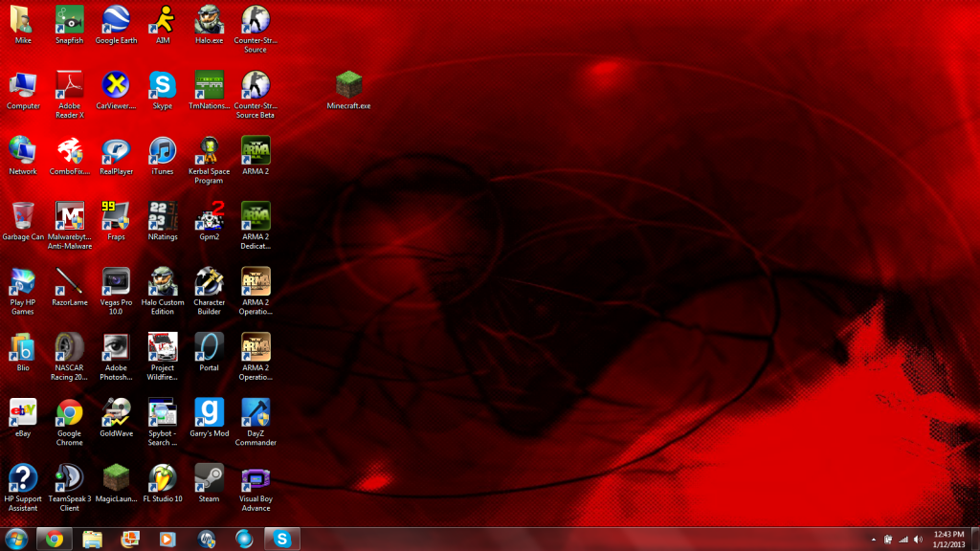Select the ARMA 2 Dedicated server shortcut

pyautogui.click(x=256, y=226)
